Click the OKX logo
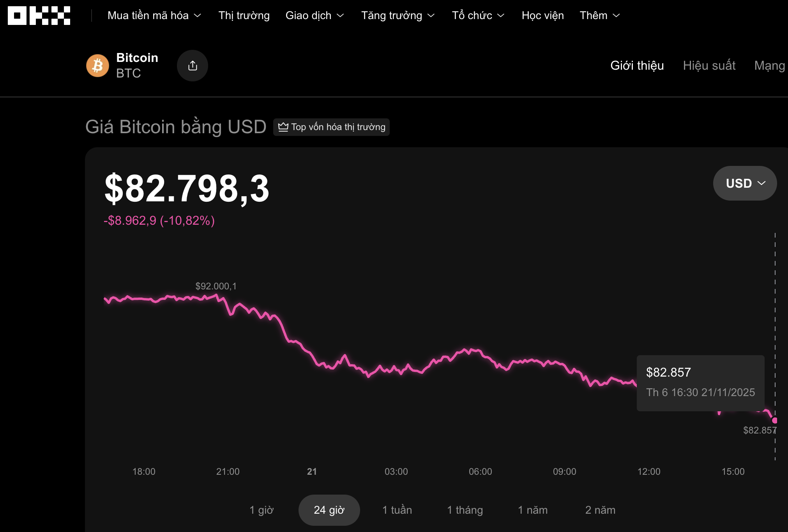This screenshot has height=532, width=788. coord(38,16)
